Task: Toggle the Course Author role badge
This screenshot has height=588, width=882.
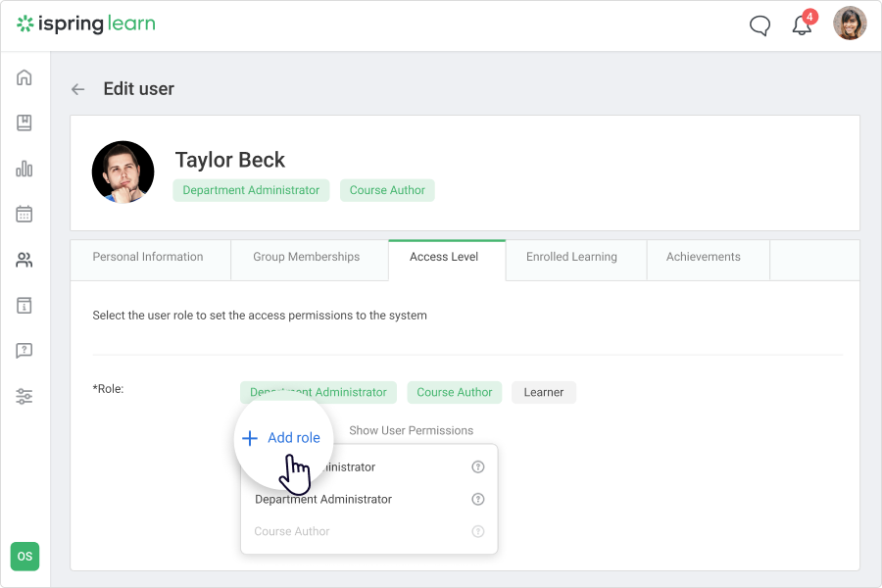Action: point(455,392)
